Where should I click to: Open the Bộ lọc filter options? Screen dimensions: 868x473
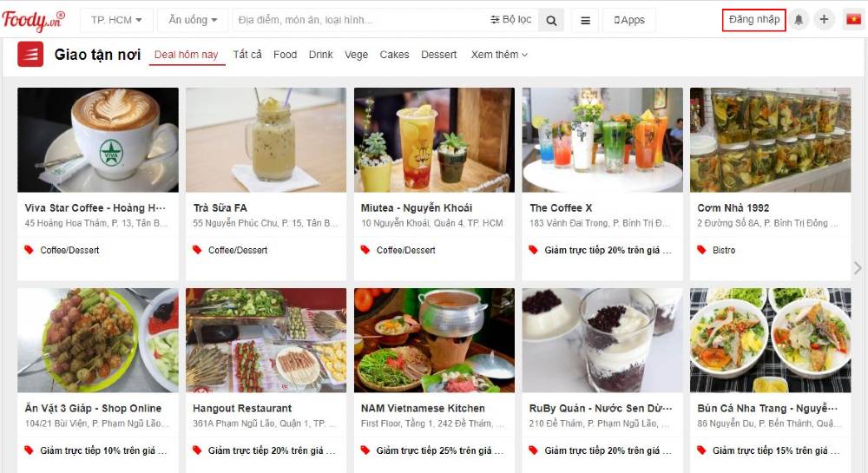[x=510, y=20]
